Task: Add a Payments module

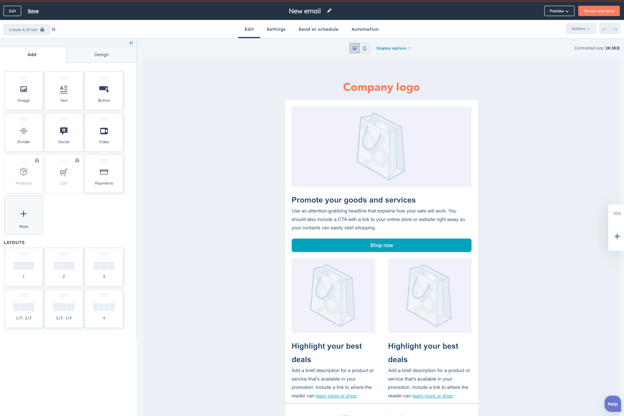Action: click(x=104, y=174)
